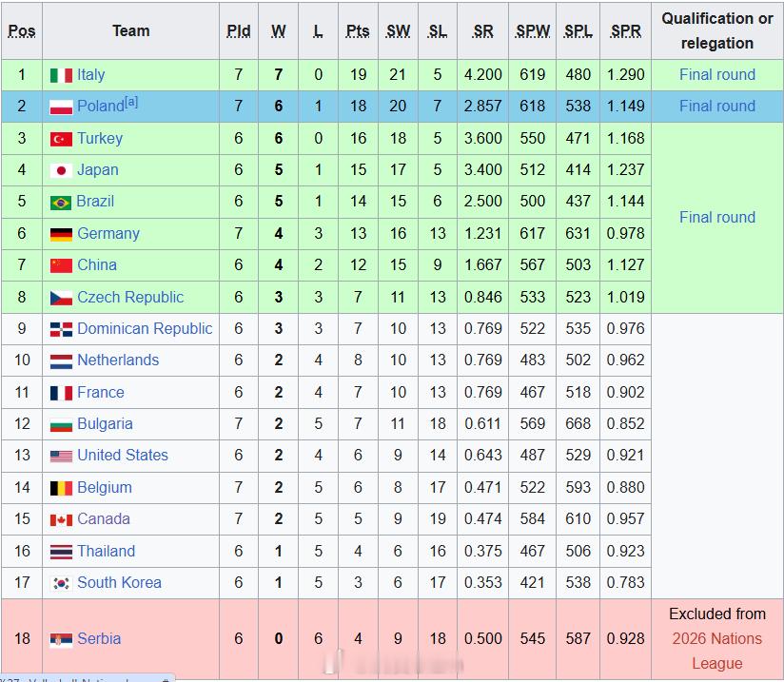
Task: Open the Thailand team link
Action: (x=106, y=551)
